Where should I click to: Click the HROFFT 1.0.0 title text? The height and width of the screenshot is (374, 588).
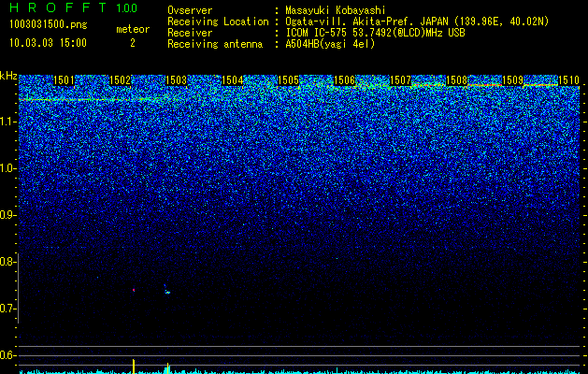pyautogui.click(x=74, y=7)
